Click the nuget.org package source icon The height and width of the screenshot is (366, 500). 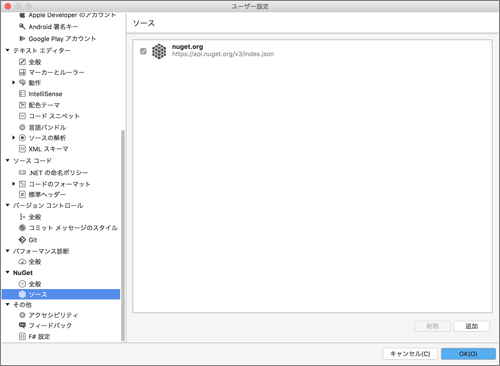[x=159, y=51]
